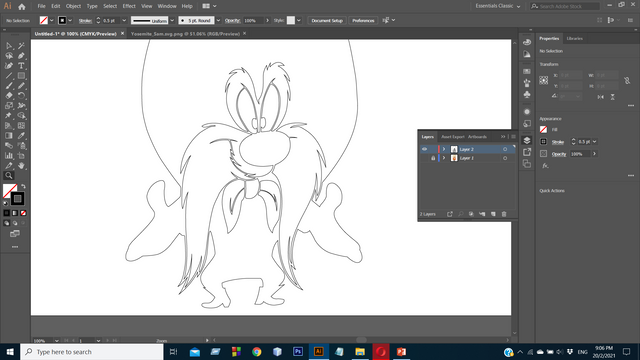Select the Gradient tool
Screen dimensions: 640x360
tap(9, 136)
